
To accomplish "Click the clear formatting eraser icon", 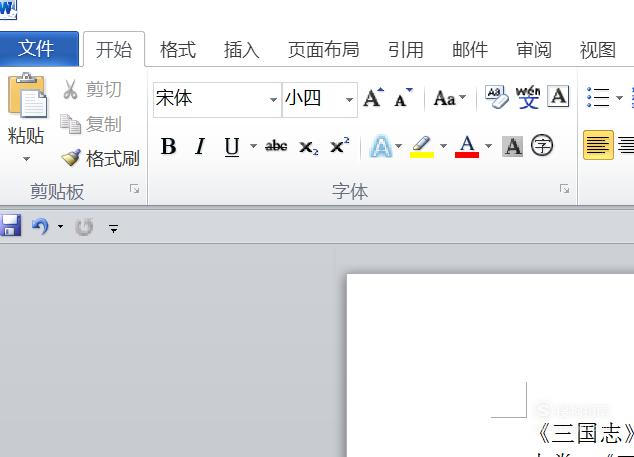I will tap(497, 97).
